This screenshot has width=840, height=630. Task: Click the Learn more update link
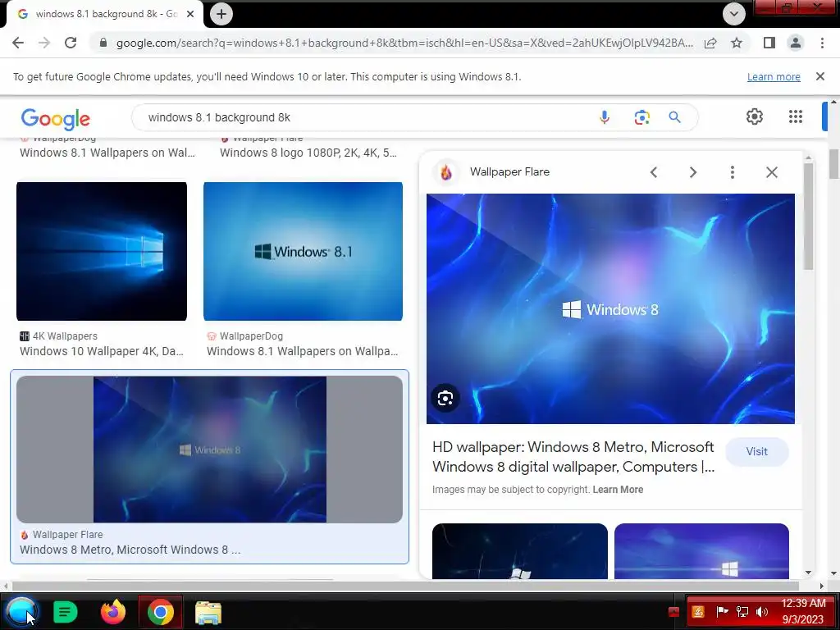774,76
